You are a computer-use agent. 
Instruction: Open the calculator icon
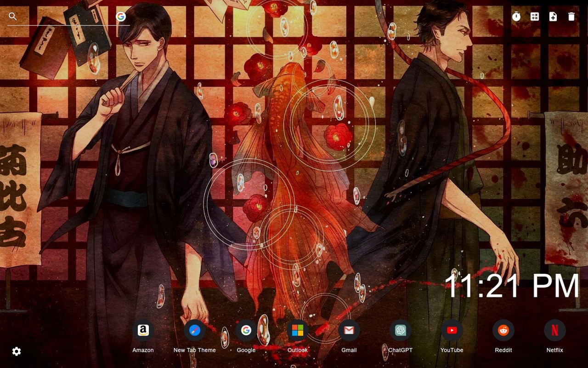535,17
